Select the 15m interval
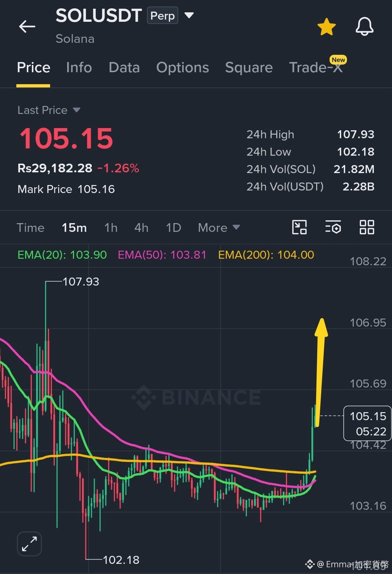The height and width of the screenshot is (574, 392). pyautogui.click(x=74, y=227)
